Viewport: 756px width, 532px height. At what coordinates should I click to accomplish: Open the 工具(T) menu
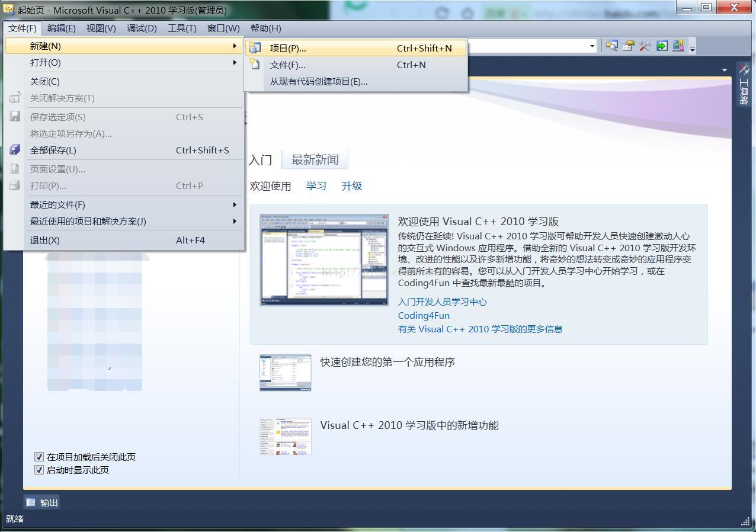(x=182, y=28)
